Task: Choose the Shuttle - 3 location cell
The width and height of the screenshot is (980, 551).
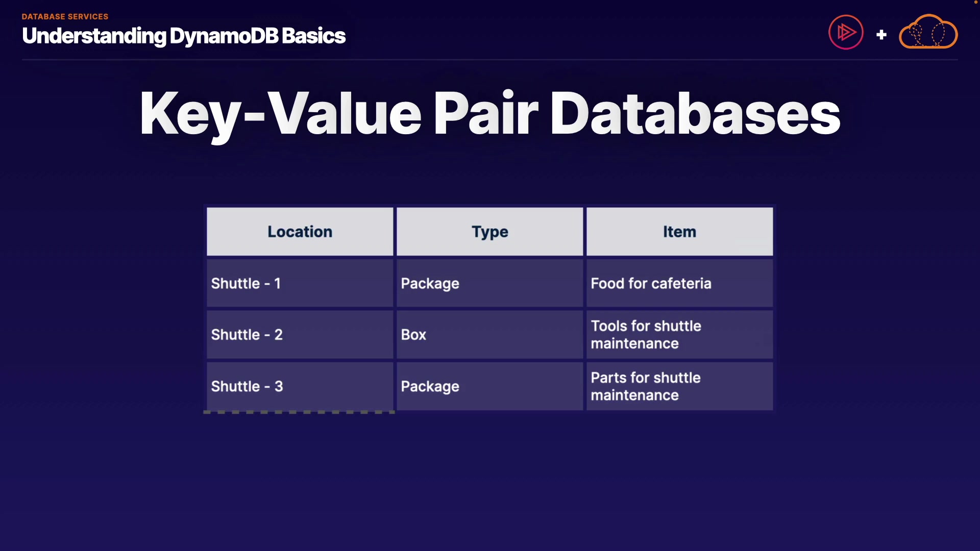Action: click(x=300, y=386)
